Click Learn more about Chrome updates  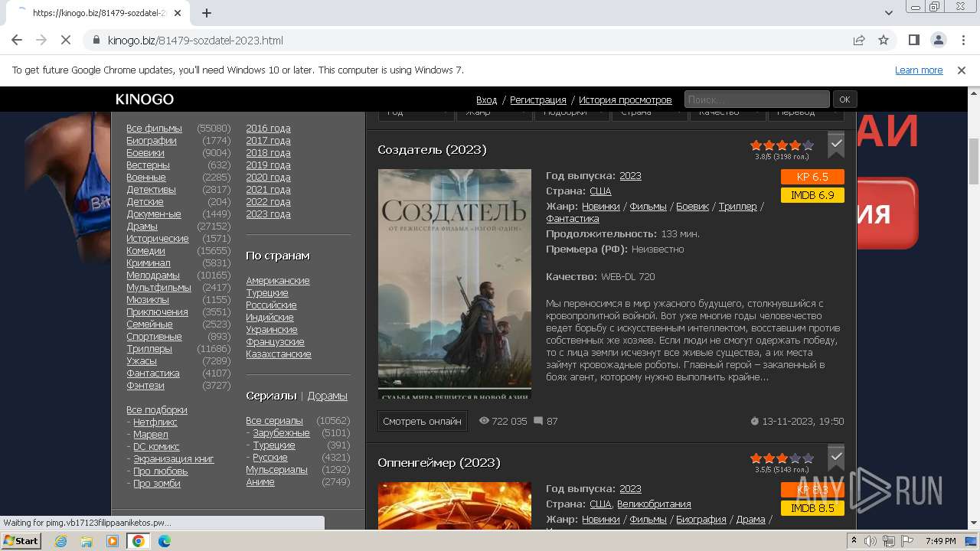[x=919, y=70]
